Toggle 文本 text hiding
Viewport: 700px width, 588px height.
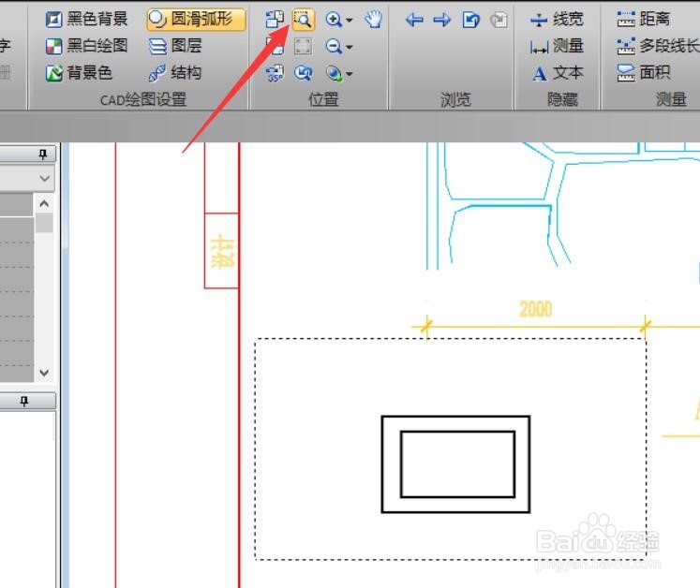pos(559,73)
